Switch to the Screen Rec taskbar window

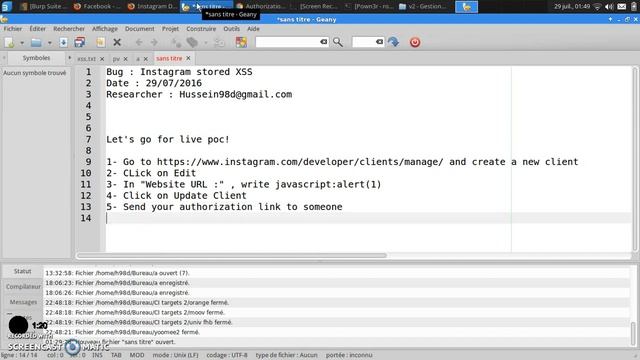(315, 6)
